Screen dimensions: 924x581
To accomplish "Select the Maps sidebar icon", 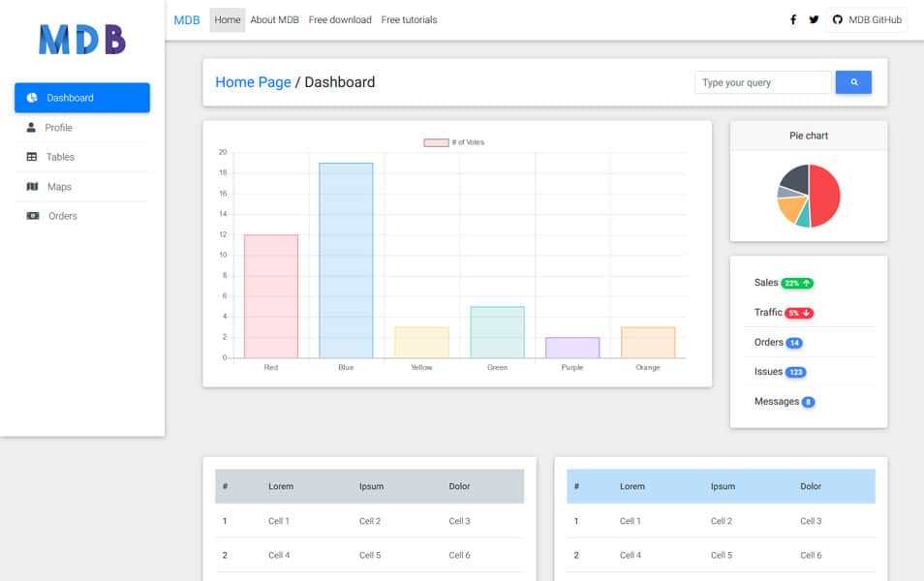I will pyautogui.click(x=31, y=186).
